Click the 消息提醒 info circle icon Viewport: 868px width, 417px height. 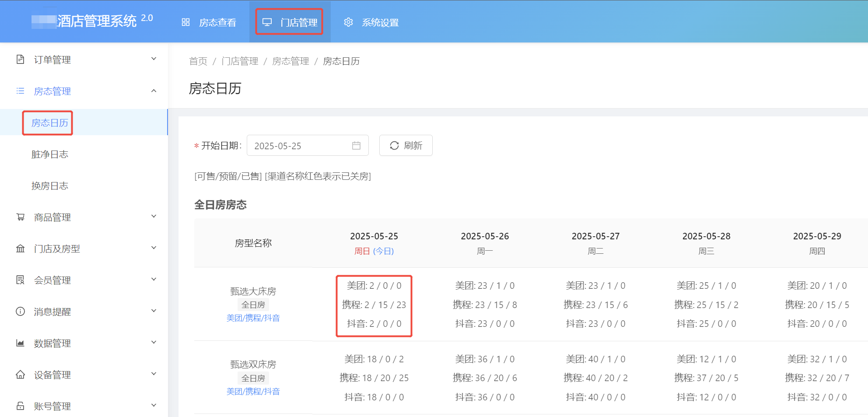tap(20, 312)
